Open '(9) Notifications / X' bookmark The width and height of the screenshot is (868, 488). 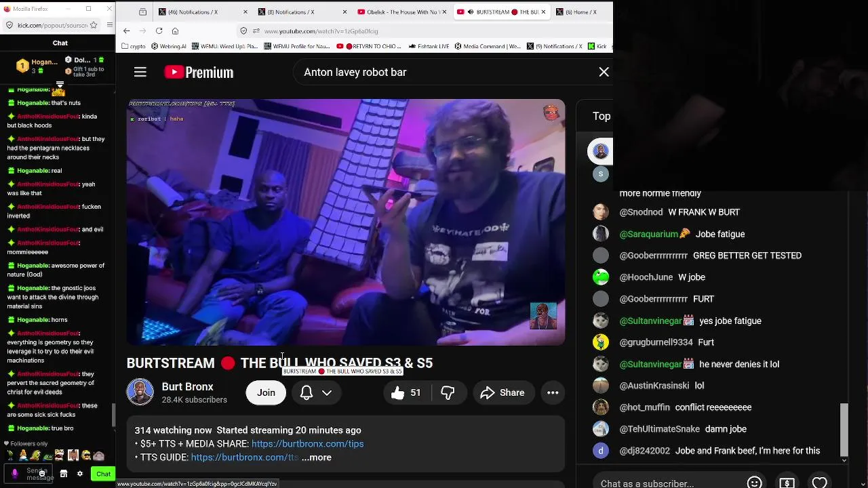pyautogui.click(x=554, y=46)
